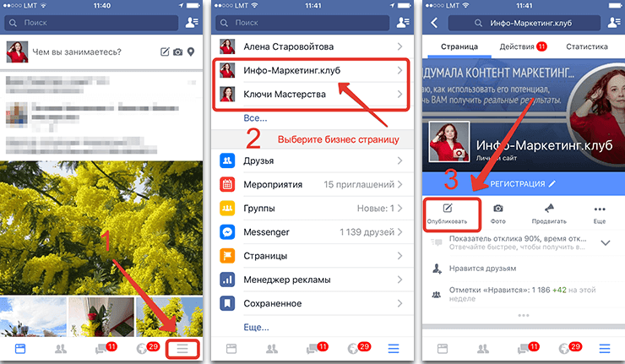Image resolution: width=625 pixels, height=364 pixels.
Task: Tap 'Еще' three dots button on page
Action: [x=600, y=215]
